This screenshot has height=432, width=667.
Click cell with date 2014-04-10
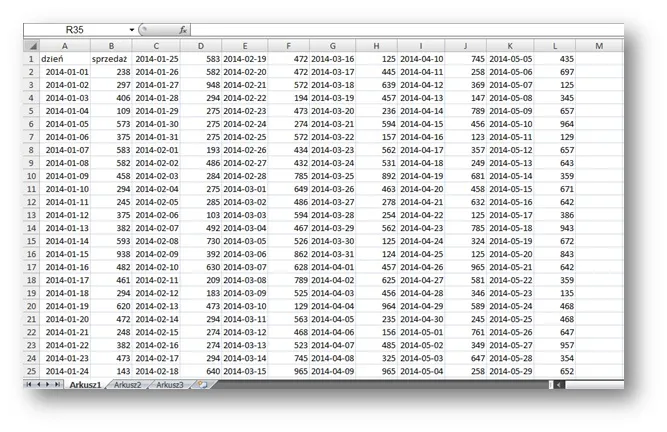421,59
